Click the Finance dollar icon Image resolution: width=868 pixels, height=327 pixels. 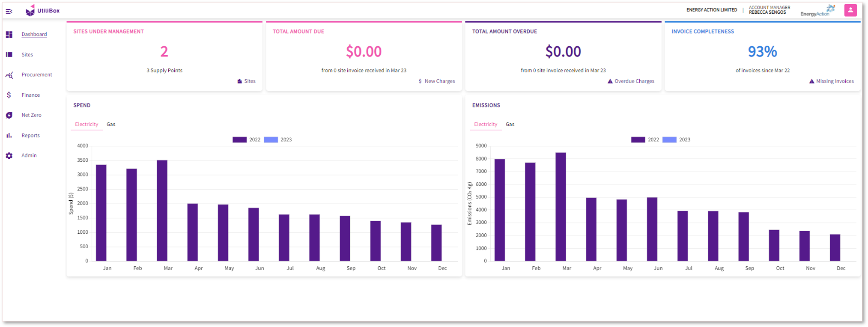[9, 95]
